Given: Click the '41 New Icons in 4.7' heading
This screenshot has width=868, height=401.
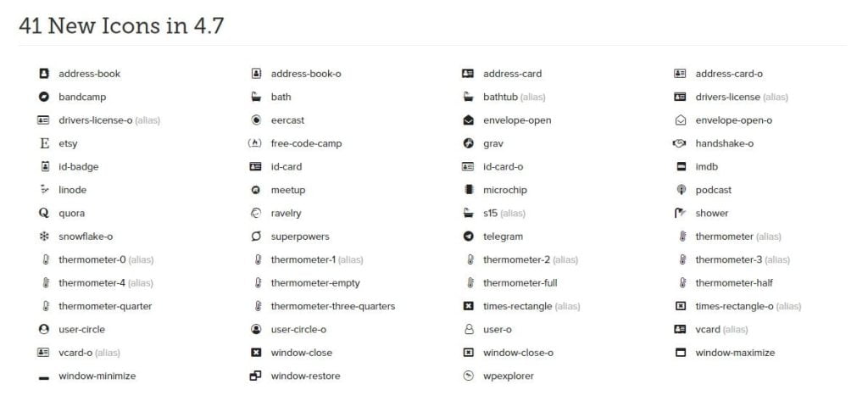Looking at the screenshot, I should click(121, 25).
